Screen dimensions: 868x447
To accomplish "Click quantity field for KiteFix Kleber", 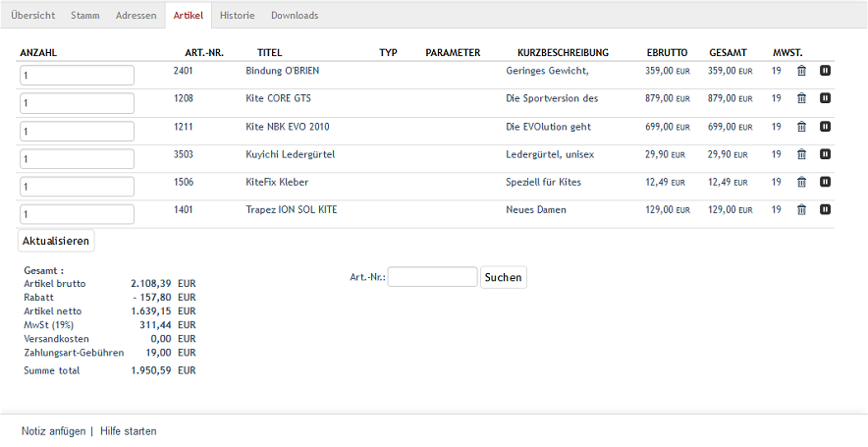I will (77, 187).
